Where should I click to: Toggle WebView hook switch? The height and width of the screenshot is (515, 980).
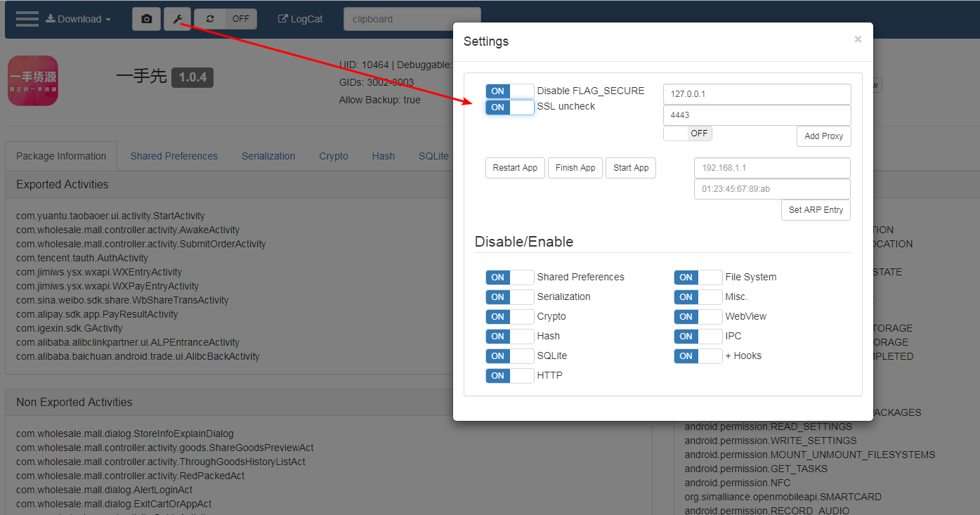click(698, 316)
